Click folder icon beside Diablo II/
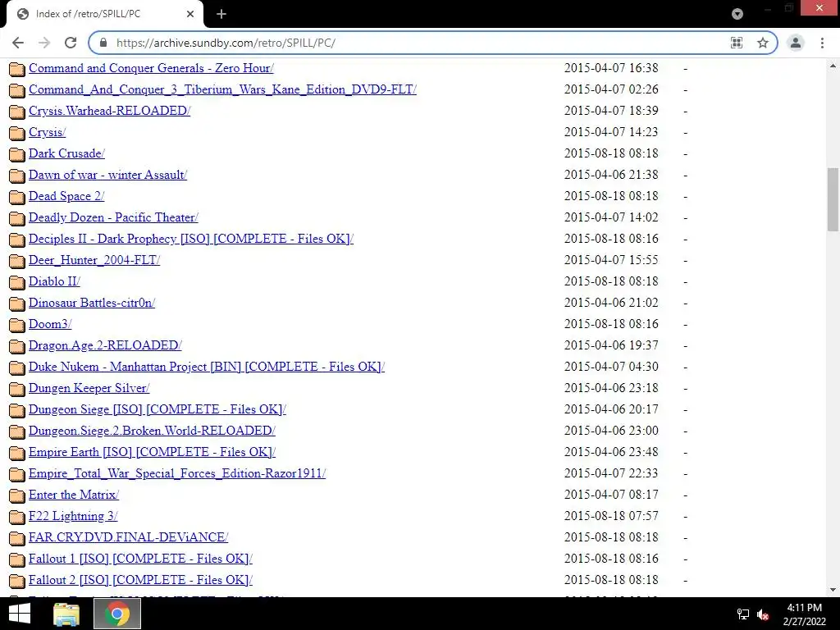Screen dimensions: 840x630 click(x=17, y=282)
